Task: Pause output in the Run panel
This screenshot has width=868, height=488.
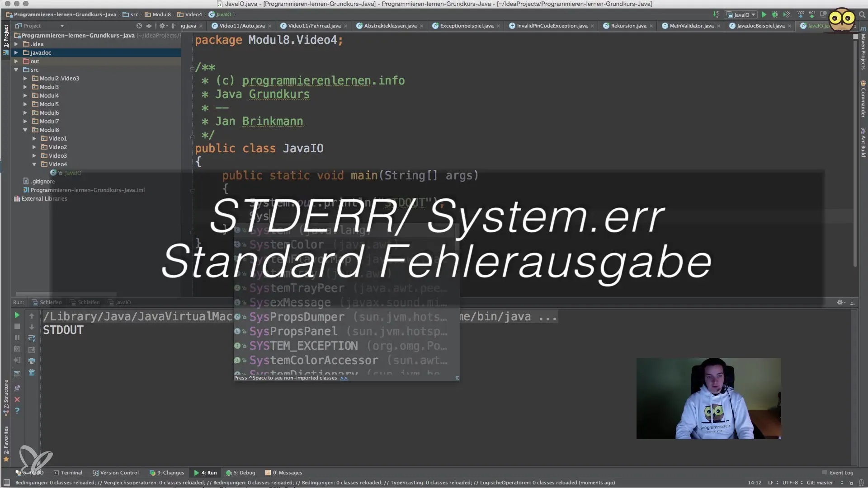Action: click(17, 338)
